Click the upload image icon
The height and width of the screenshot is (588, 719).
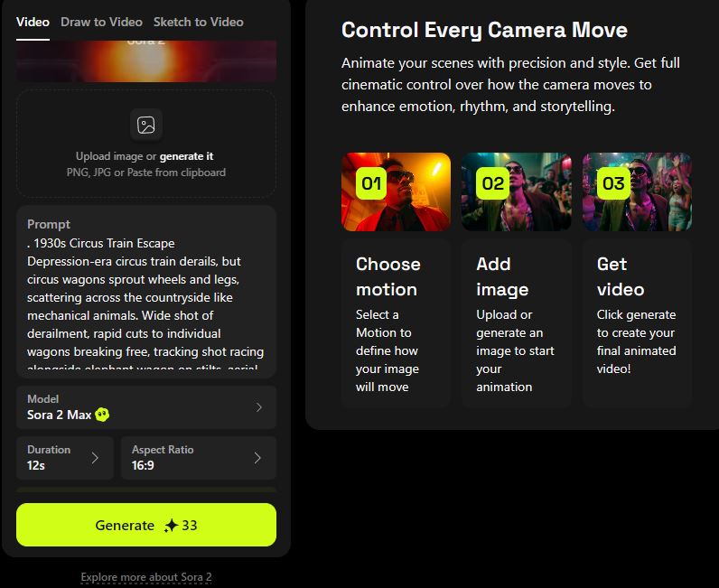coord(145,125)
